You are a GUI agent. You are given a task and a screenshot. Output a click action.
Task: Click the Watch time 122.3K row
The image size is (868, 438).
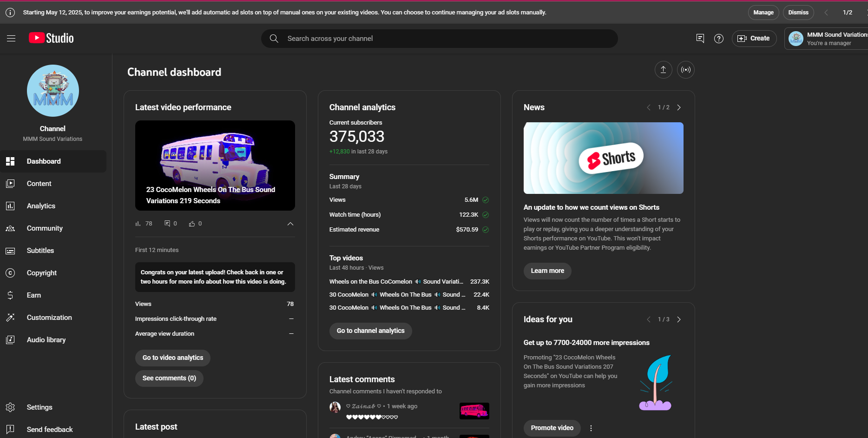coord(409,215)
